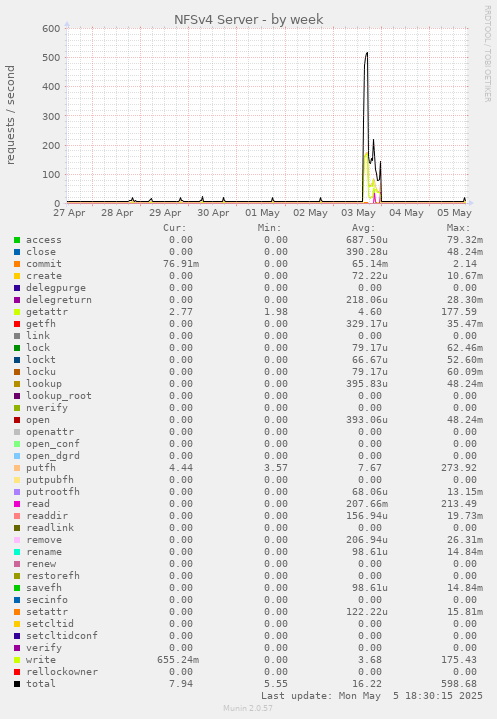Select the Avg: column header
Viewport: 497px width, 719px height.
364,228
